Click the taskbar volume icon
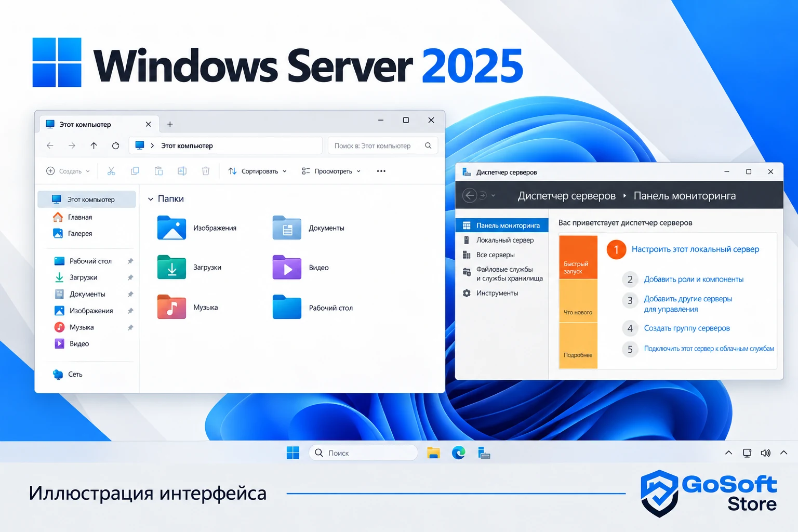Viewport: 798px width, 532px height. (x=766, y=453)
